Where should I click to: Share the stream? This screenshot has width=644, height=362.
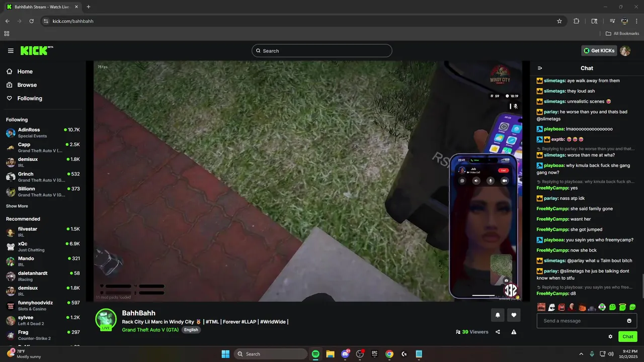click(x=498, y=332)
